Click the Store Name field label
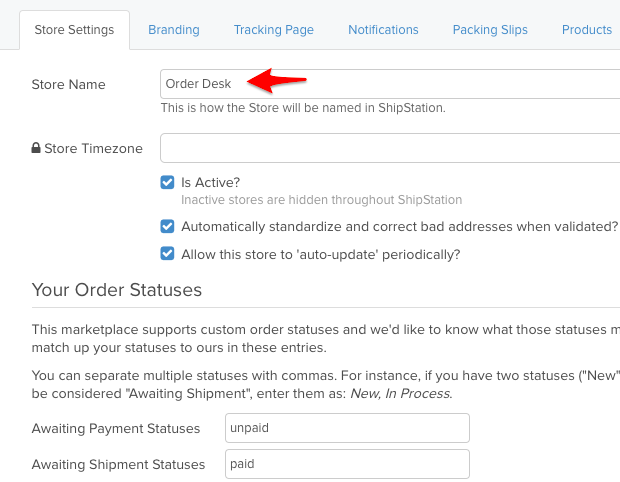The height and width of the screenshot is (482, 620). [69, 84]
